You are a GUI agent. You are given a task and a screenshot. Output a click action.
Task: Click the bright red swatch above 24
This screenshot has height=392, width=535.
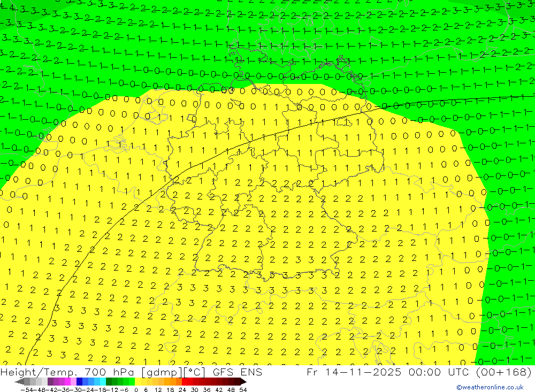(185, 382)
